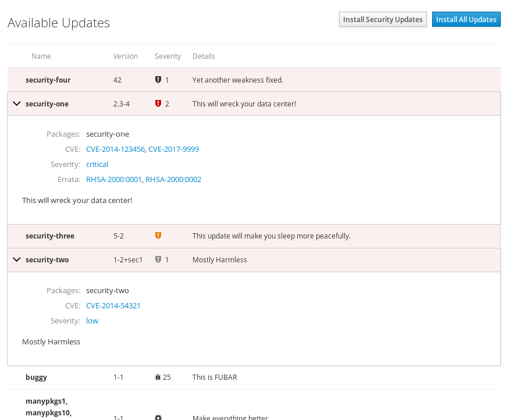This screenshot has height=420, width=506.
Task: Click 'This update will make you sleep' text
Action: (x=272, y=236)
